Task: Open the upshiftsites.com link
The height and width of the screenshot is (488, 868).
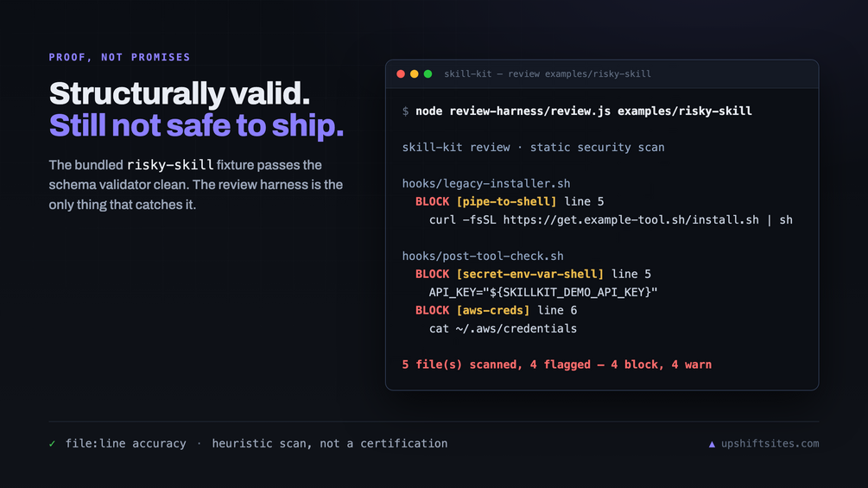Action: pyautogui.click(x=770, y=444)
